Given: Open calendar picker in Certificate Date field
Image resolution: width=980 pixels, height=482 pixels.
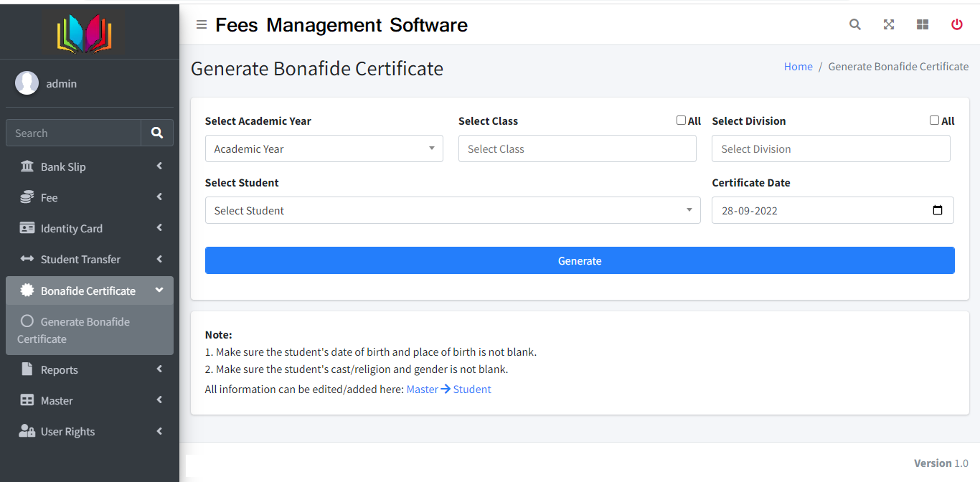Looking at the screenshot, I should pos(937,211).
